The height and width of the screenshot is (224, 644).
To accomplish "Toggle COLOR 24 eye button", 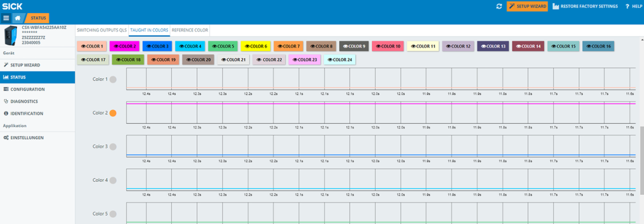I will [x=340, y=60].
